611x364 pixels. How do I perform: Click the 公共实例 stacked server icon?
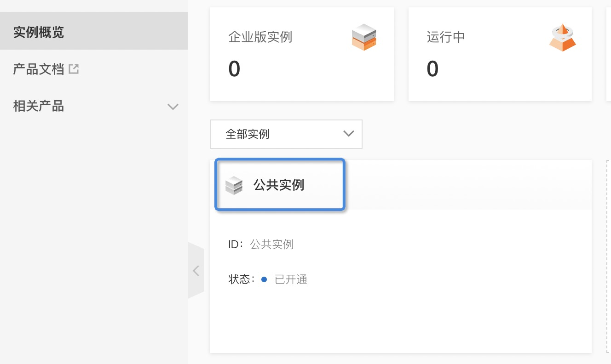click(x=234, y=185)
